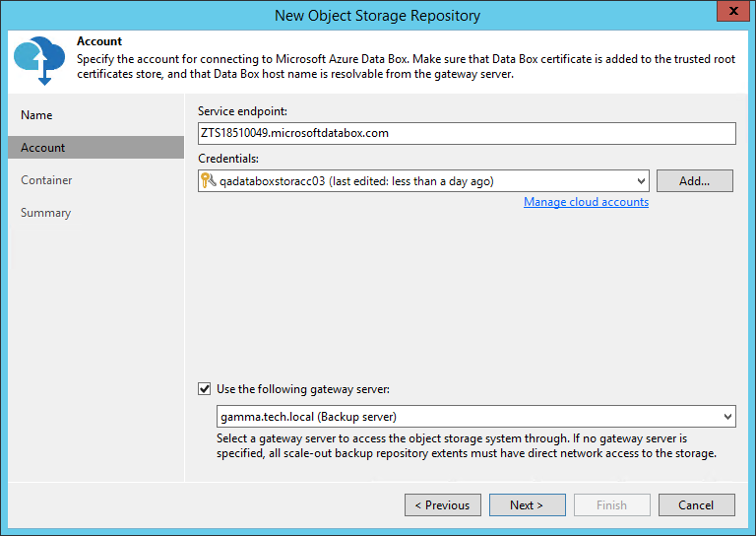Click the Next > button
The image size is (756, 536).
coord(527,505)
